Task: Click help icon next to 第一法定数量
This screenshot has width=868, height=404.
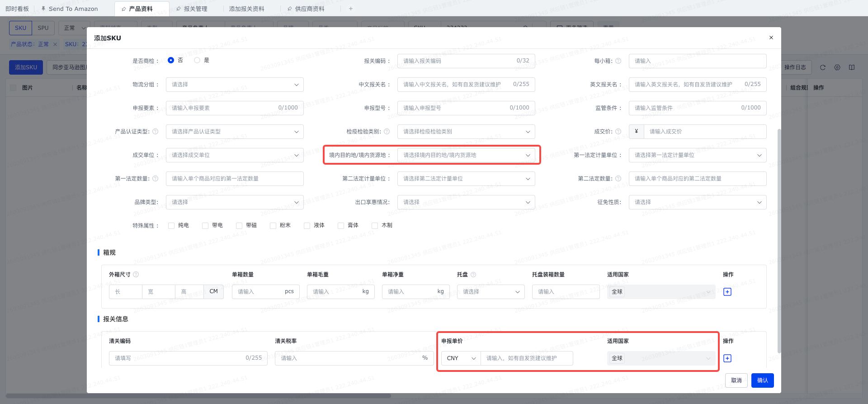Action: [x=156, y=179]
